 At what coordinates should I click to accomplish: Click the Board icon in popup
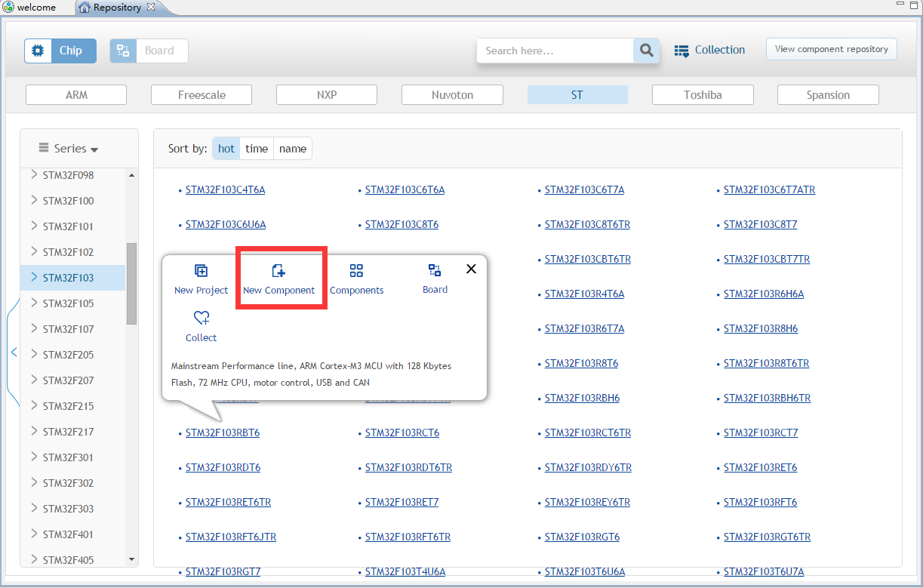(x=435, y=270)
